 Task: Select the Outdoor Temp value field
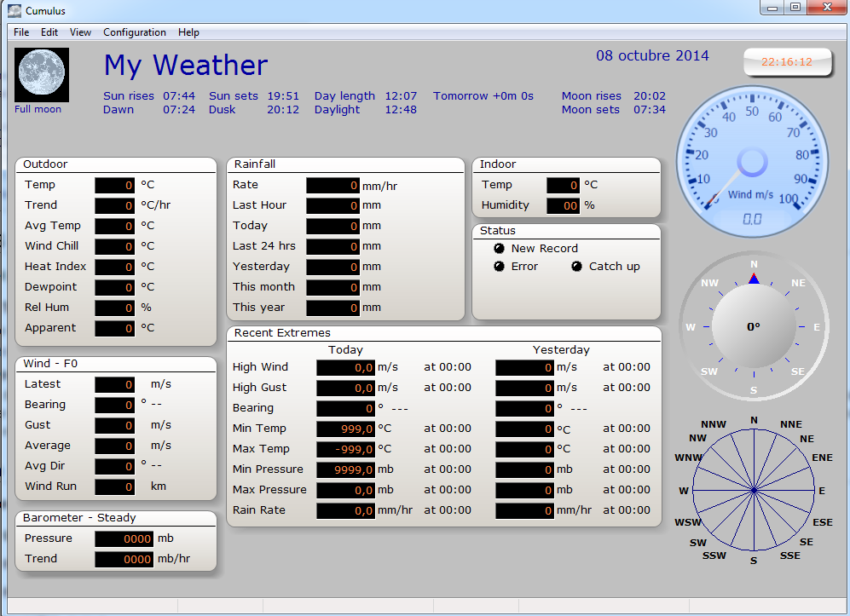[114, 185]
